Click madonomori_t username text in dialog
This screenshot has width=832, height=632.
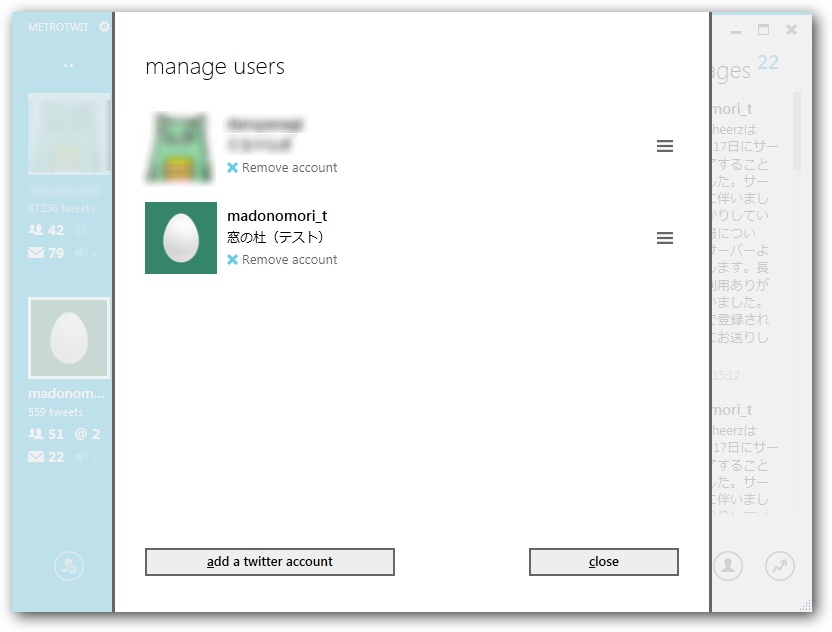(277, 216)
